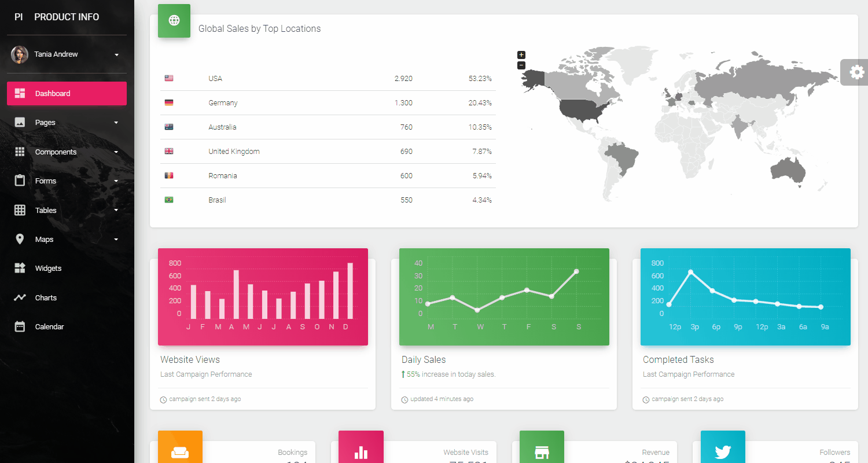Click the green globe icon on Global Sales card
The image size is (868, 463).
point(174,20)
